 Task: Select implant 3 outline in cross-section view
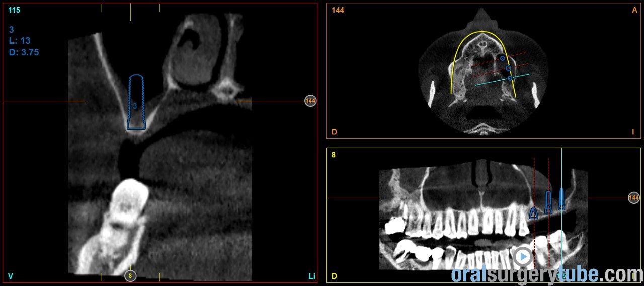(136, 103)
